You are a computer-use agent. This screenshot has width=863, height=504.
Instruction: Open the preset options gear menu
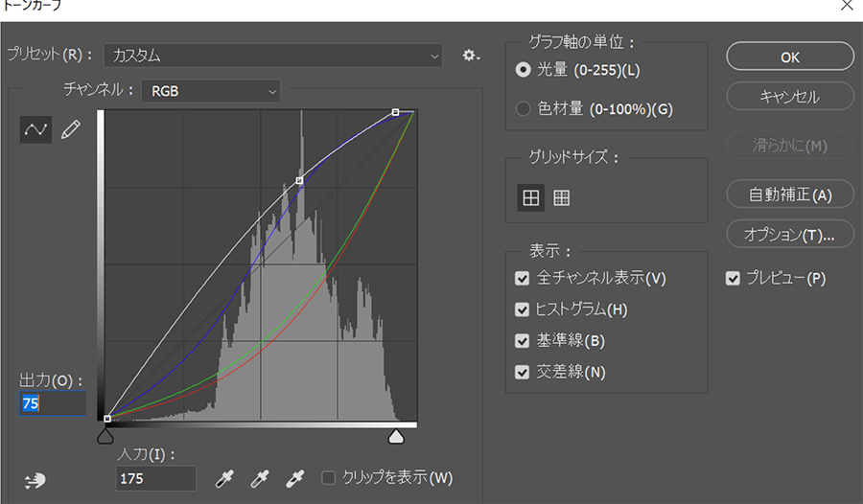click(x=471, y=56)
